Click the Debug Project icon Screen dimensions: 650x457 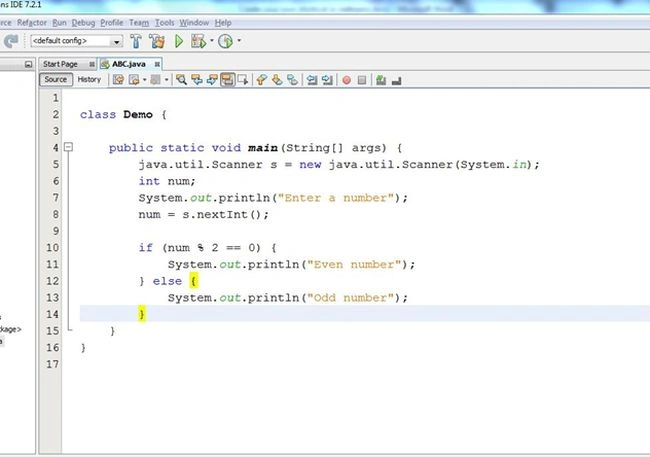click(199, 41)
